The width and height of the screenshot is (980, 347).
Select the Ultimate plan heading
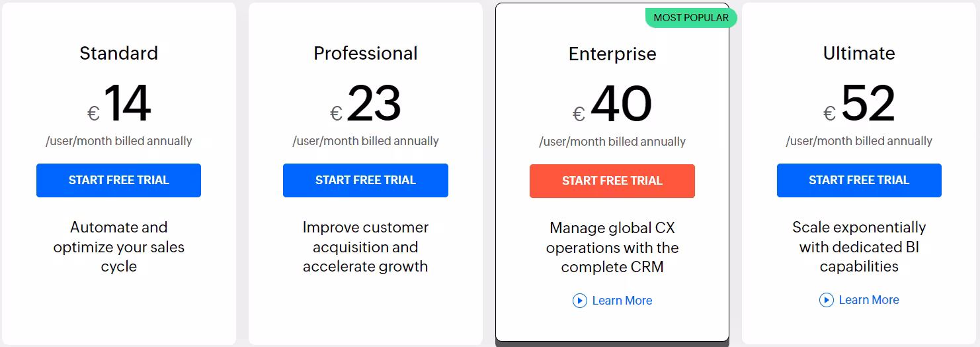[859, 53]
